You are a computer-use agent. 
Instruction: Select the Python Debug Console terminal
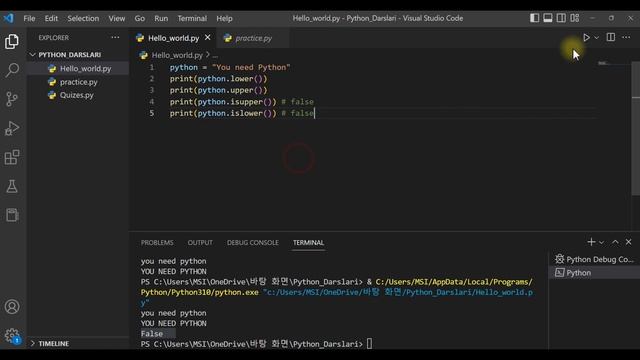(x=594, y=259)
